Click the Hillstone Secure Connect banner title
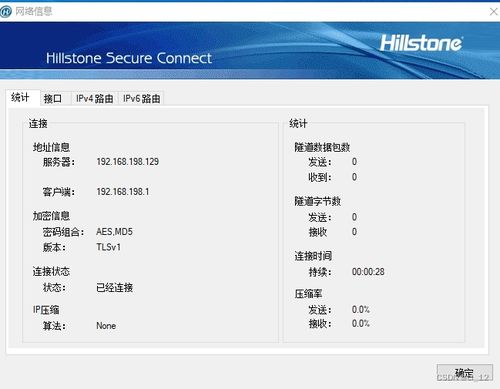The image size is (500, 389). pos(129,58)
